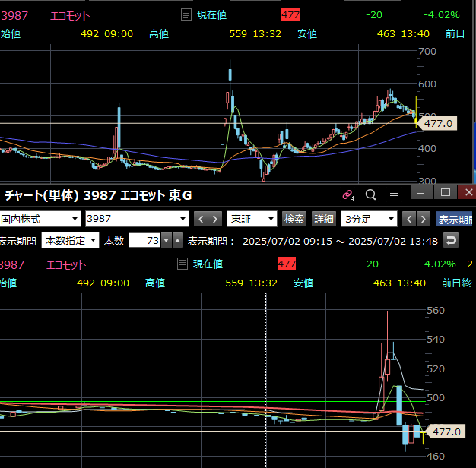Viewport: 476px width, 468px height.
Task: Click the return arrow reset button
Action: tap(451, 241)
